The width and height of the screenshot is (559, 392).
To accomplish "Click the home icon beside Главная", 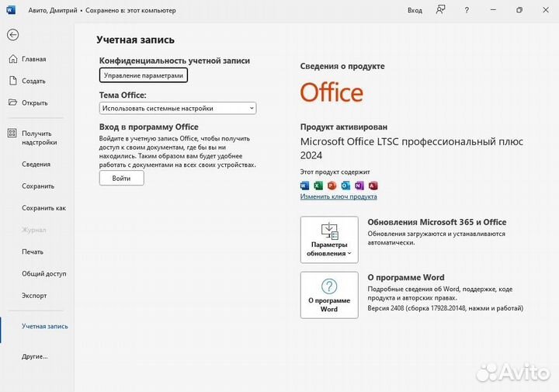I will 13,59.
